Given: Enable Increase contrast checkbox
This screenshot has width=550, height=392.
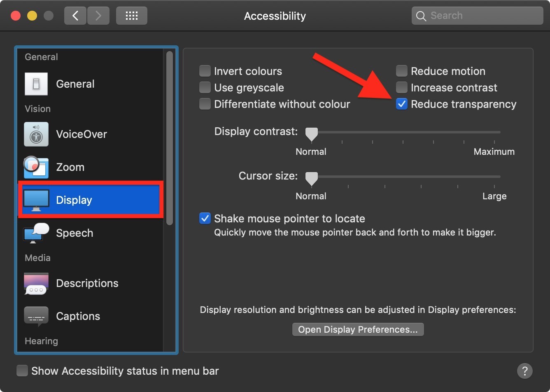Looking at the screenshot, I should [402, 88].
